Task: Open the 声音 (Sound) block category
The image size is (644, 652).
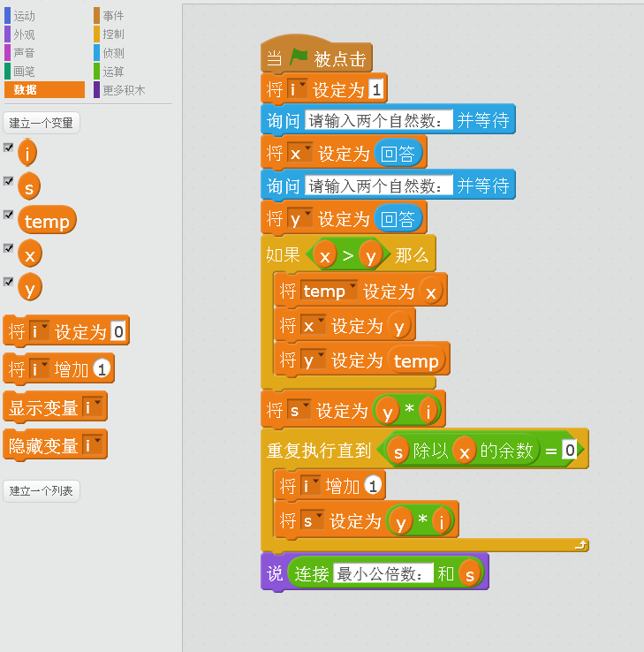Action: point(24,53)
